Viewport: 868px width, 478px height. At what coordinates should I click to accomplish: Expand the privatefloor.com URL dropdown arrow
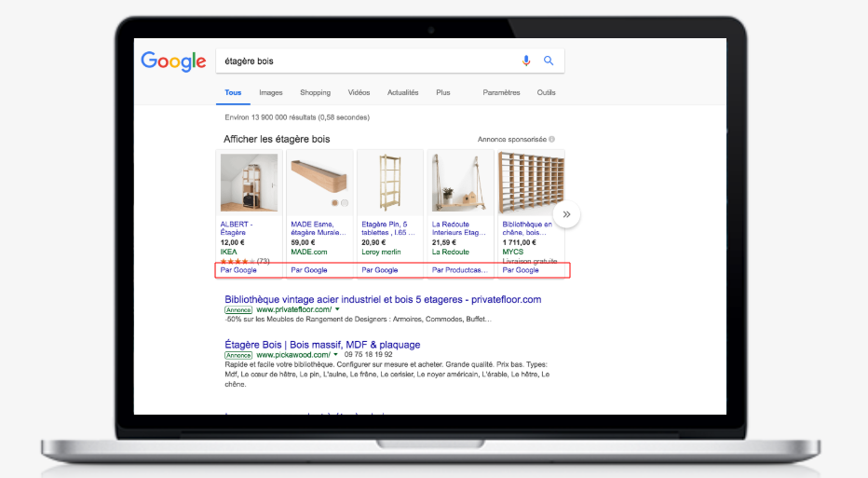point(337,309)
